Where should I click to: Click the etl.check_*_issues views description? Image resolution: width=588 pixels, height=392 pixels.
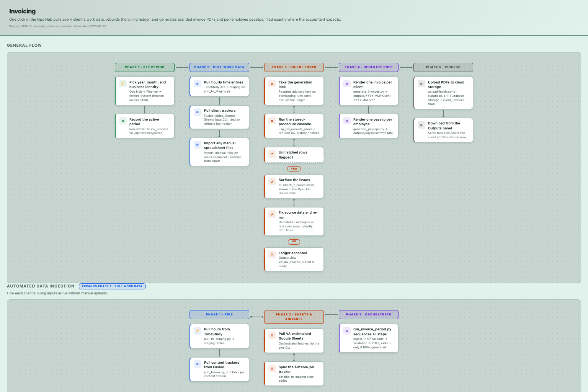click(296, 189)
